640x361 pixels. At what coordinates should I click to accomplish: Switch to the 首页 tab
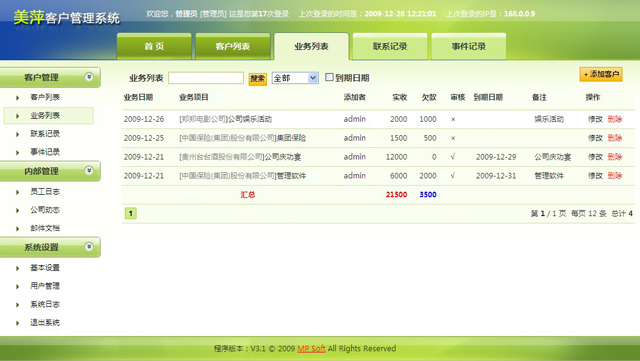click(154, 46)
